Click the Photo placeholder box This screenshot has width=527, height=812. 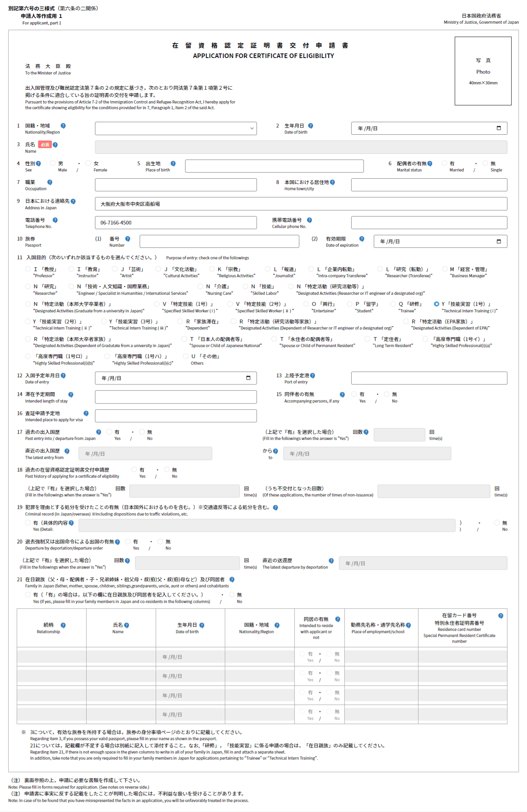483,71
